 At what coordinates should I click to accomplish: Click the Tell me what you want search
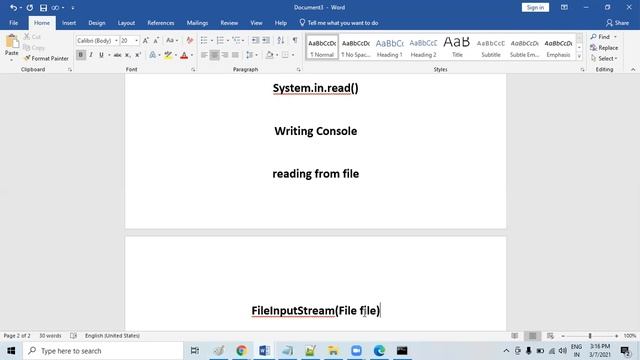(x=339, y=23)
